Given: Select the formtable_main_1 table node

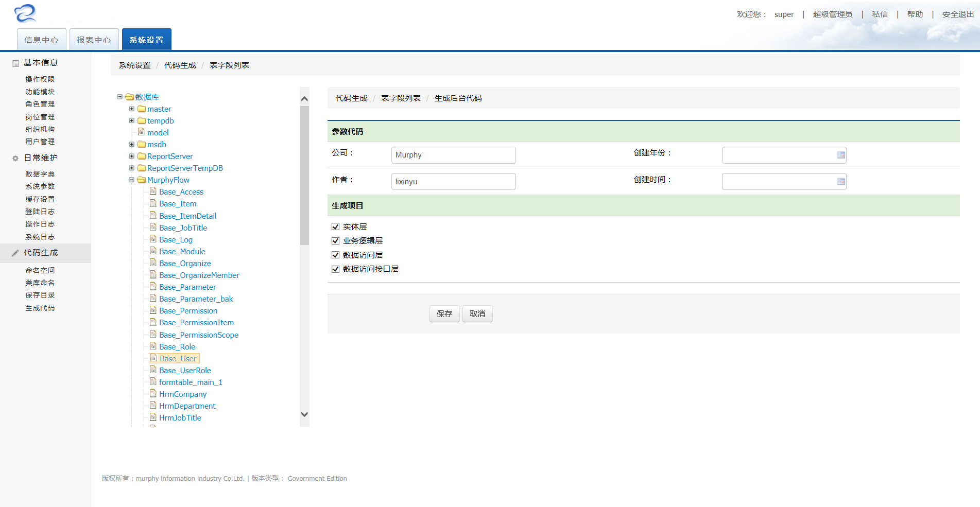Looking at the screenshot, I should click(x=191, y=382).
